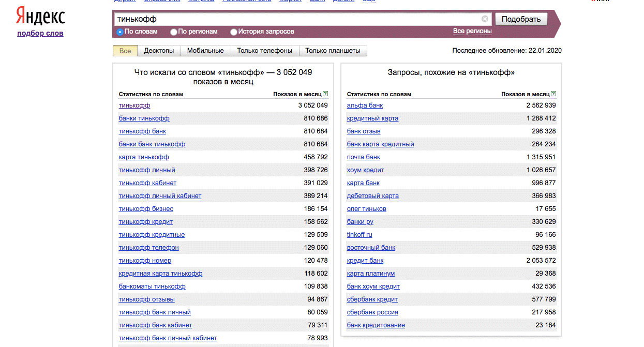The image size is (644, 347).
Task: Open the хоум кредит link
Action: pyautogui.click(x=365, y=170)
